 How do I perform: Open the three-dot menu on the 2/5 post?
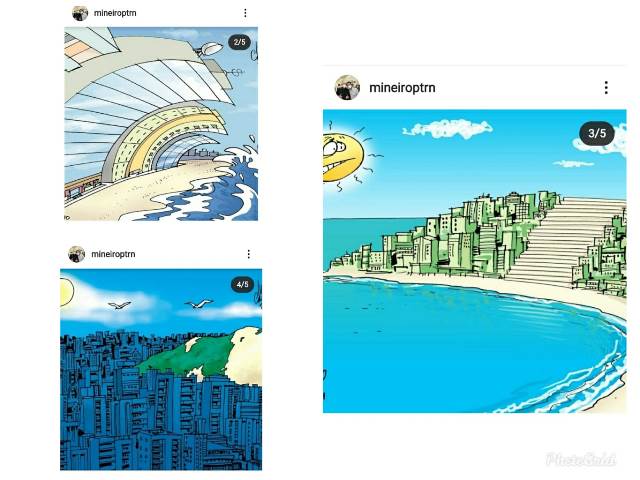(x=245, y=13)
